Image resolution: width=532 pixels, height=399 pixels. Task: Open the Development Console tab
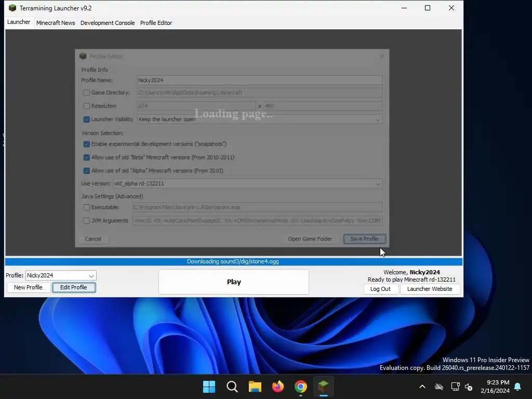[108, 23]
